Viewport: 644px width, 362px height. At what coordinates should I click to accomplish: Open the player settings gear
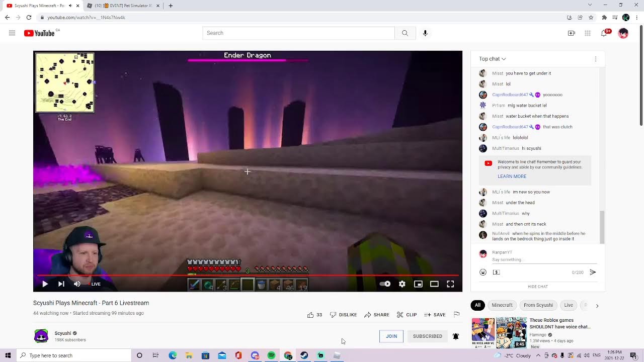click(x=402, y=284)
